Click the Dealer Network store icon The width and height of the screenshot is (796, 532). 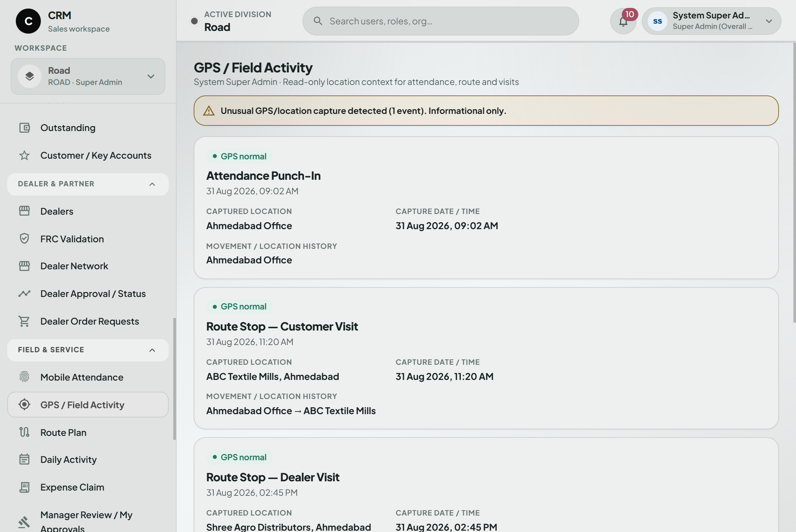pos(24,266)
